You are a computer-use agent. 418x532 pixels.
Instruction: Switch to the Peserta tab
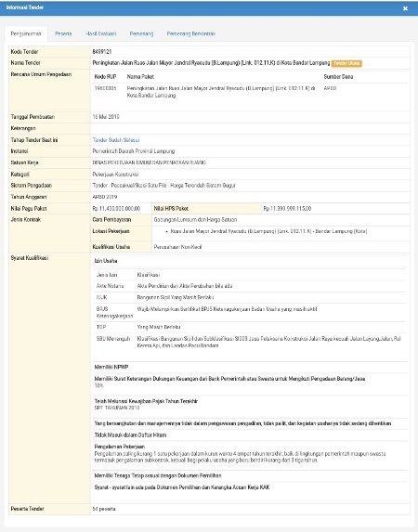coord(63,34)
